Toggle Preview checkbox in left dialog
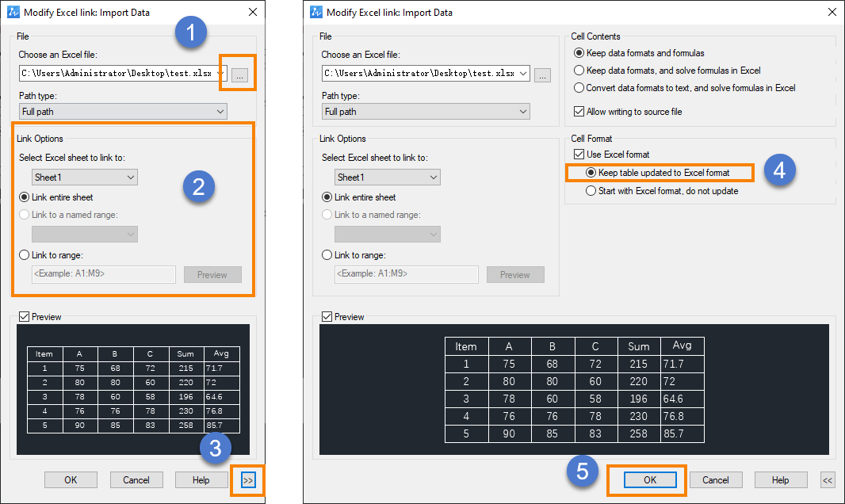The height and width of the screenshot is (504, 845). [x=24, y=317]
